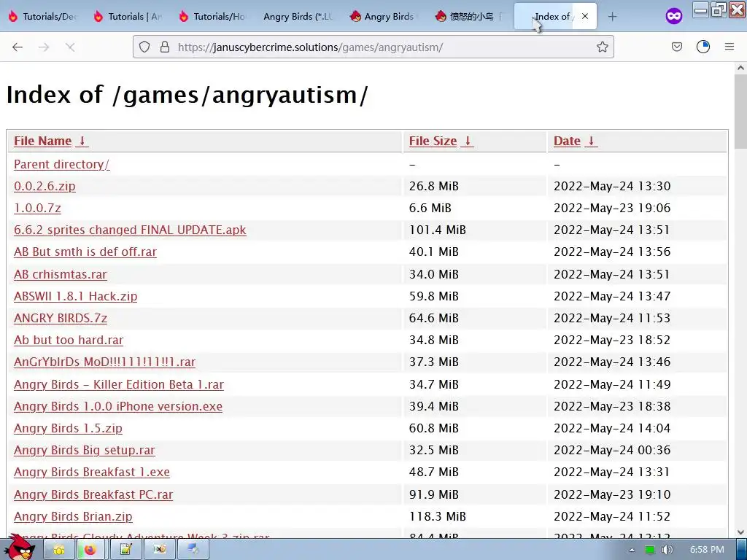
Task: Download Angry Birds - Killer Edition Beta 1.rar
Action: pyautogui.click(x=119, y=384)
